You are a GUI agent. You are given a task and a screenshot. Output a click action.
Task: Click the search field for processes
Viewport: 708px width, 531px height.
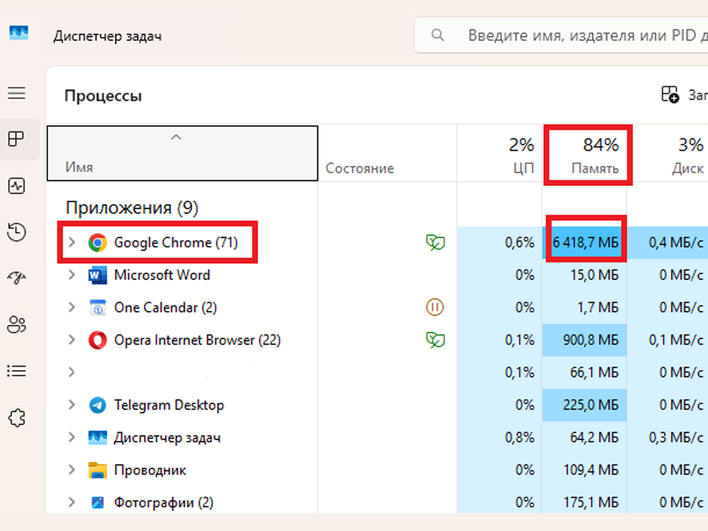[561, 35]
